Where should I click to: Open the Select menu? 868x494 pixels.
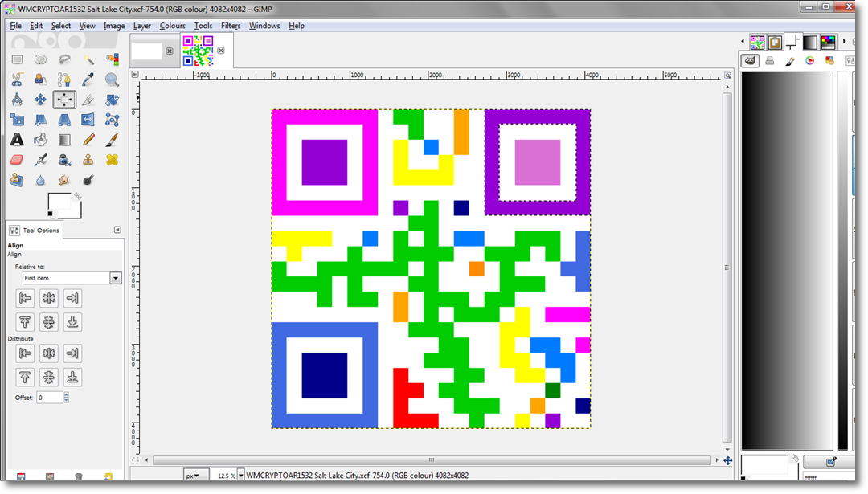click(61, 26)
